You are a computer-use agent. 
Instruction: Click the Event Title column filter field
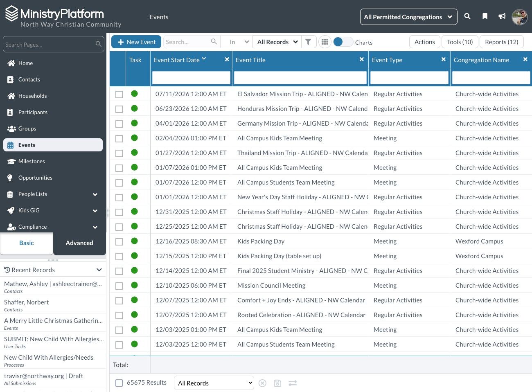[300, 78]
